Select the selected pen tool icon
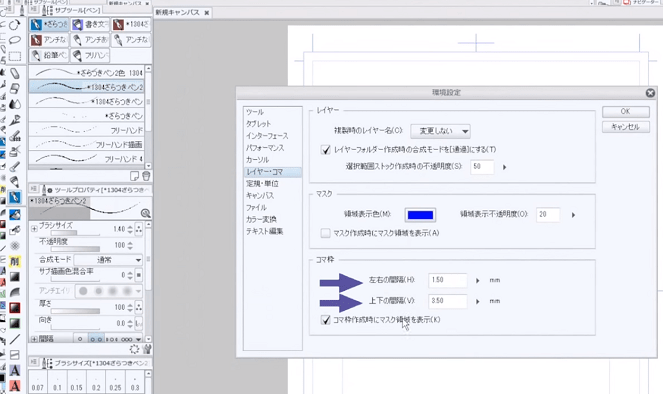 point(15,197)
